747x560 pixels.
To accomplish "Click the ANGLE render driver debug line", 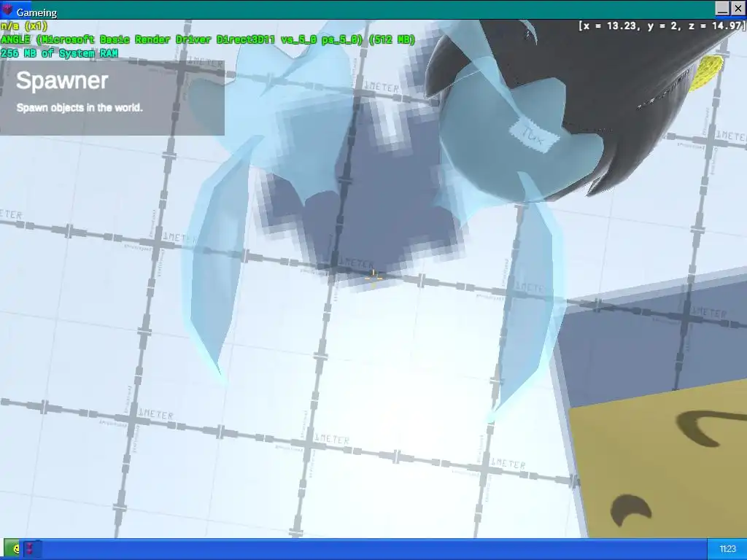I will pos(208,39).
